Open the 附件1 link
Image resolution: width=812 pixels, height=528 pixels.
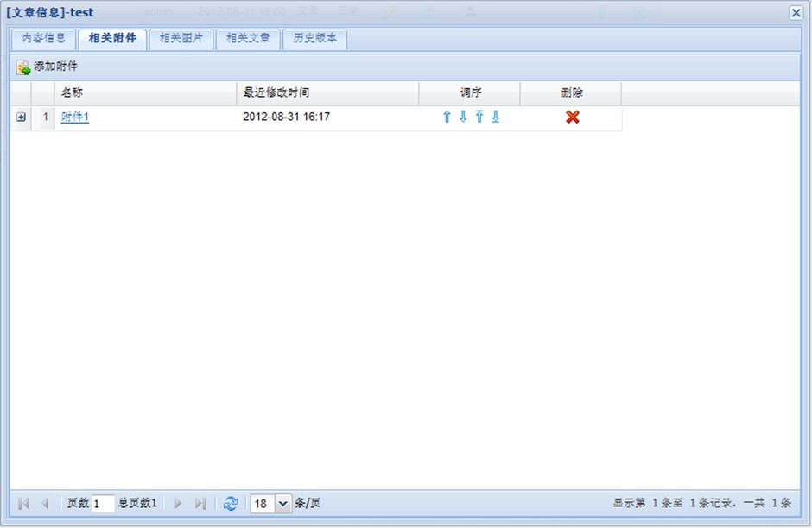tap(75, 118)
